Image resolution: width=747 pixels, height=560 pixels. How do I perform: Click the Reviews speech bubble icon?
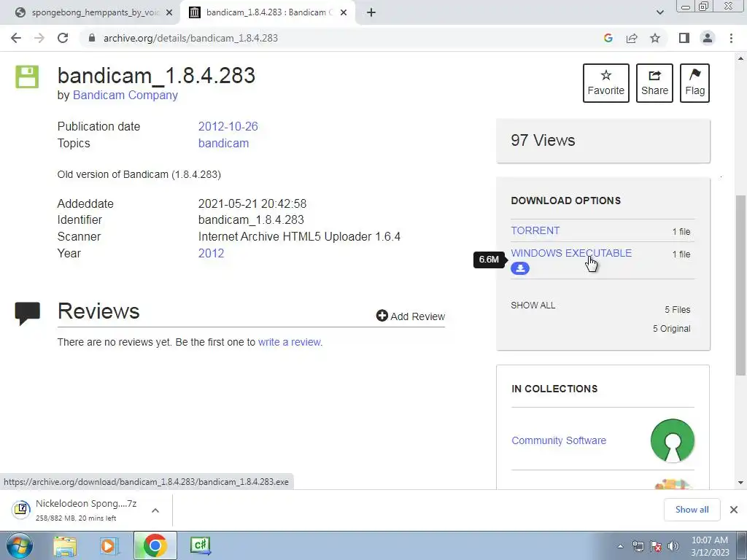[27, 314]
